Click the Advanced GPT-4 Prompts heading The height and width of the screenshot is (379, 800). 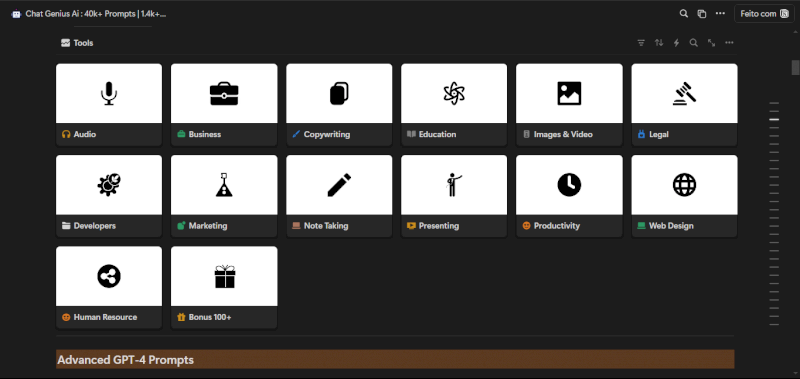[126, 360]
